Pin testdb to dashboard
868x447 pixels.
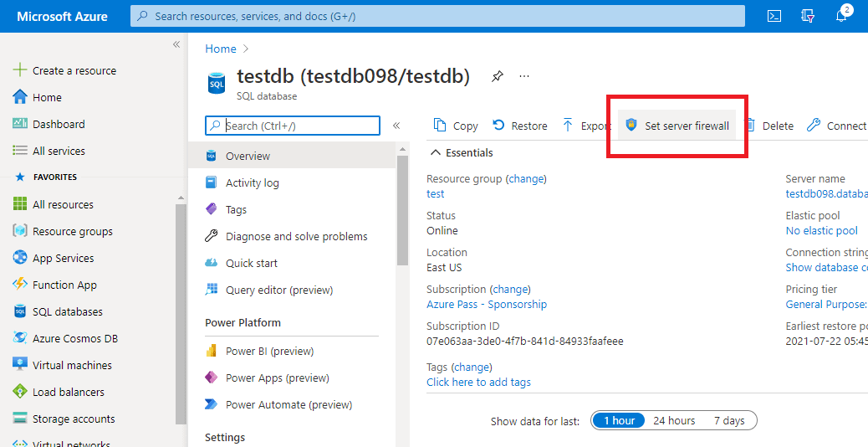click(x=497, y=76)
